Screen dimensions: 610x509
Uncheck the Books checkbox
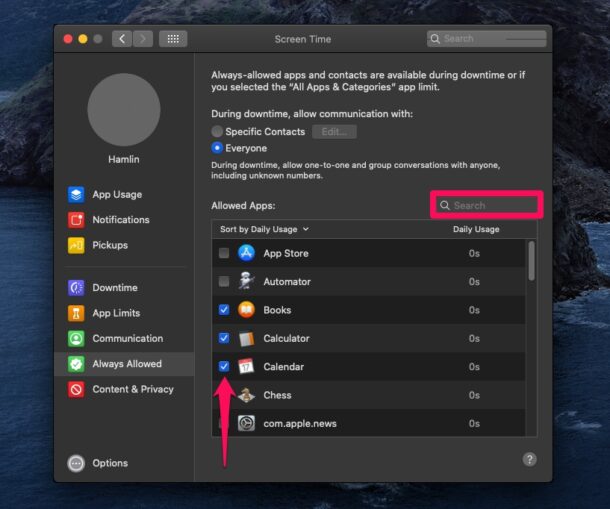[x=224, y=310]
